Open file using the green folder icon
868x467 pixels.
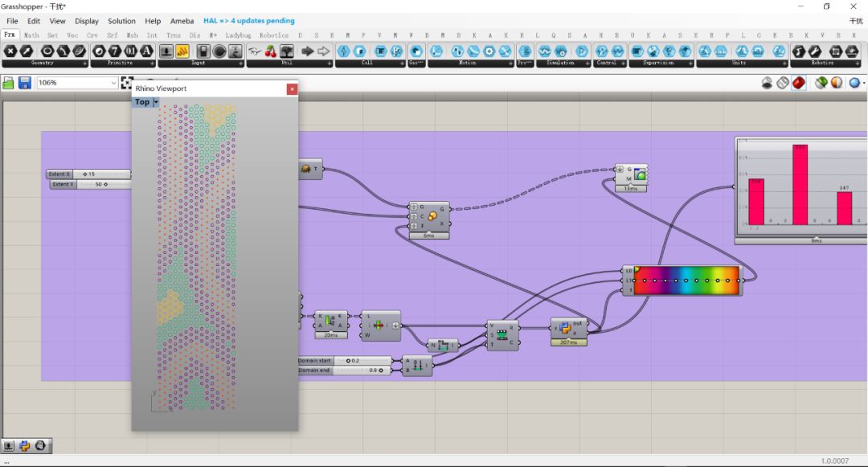tap(9, 83)
